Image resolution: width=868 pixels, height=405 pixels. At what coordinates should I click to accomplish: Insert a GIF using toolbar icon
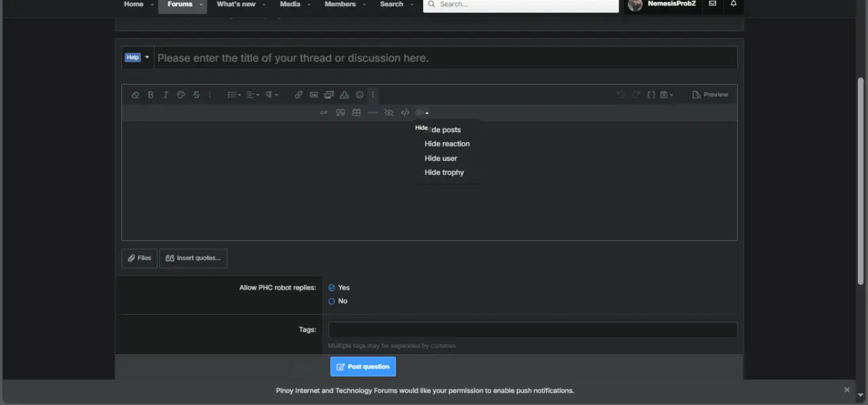324,113
